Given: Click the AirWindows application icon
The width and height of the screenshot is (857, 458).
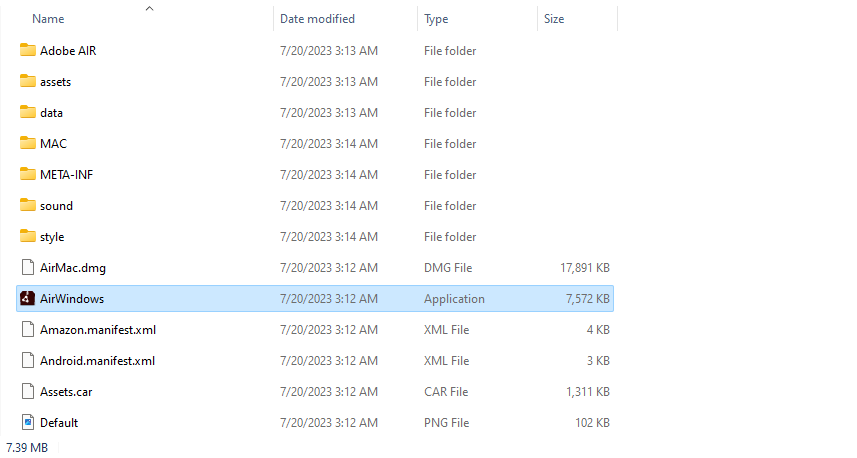Looking at the screenshot, I should [x=27, y=299].
